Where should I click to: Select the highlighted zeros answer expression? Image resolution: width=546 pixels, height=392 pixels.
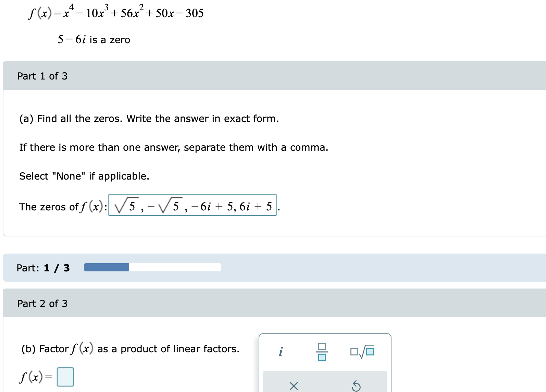point(192,206)
